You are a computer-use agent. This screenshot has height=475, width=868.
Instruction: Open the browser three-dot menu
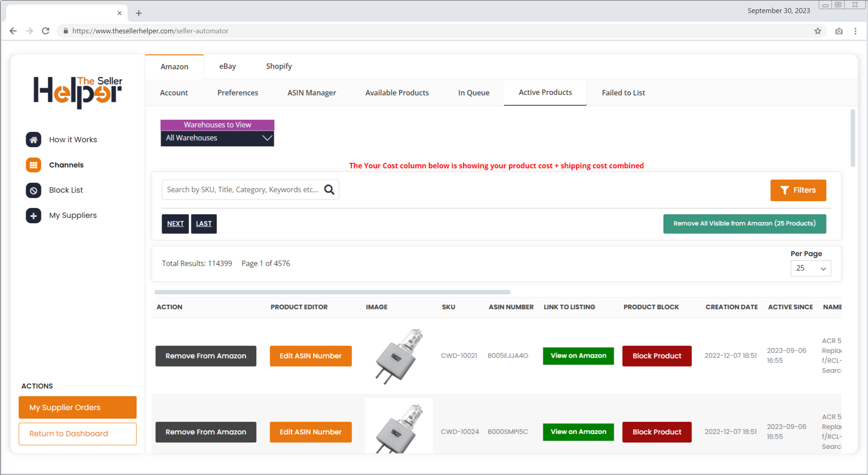click(x=855, y=31)
